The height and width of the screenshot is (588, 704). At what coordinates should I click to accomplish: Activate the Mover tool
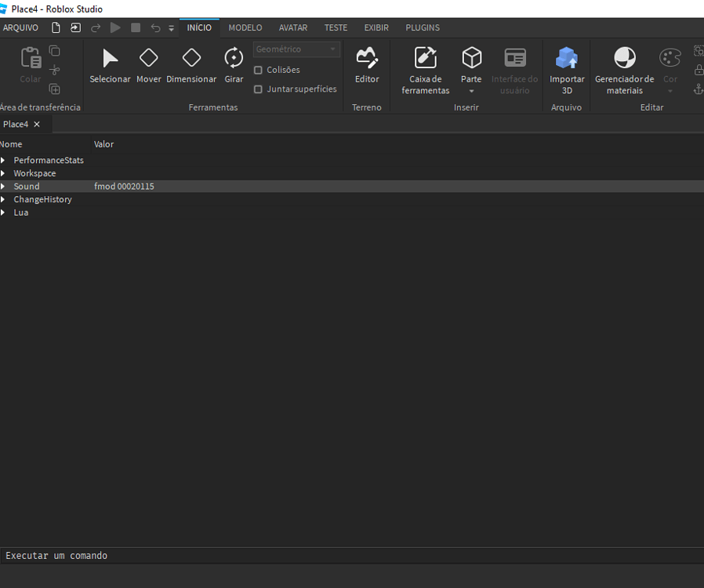[x=148, y=66]
